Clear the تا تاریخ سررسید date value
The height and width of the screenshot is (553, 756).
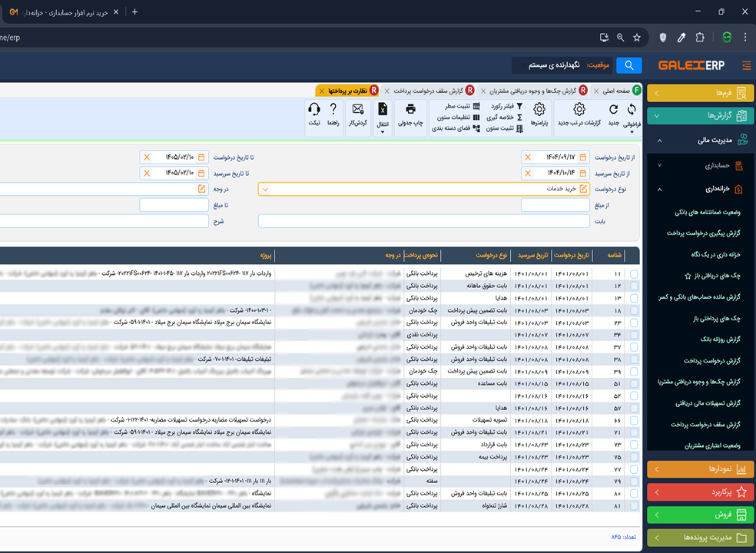147,173
